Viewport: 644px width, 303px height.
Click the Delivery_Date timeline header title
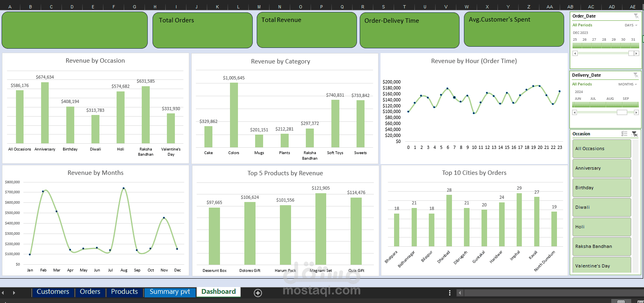tap(587, 75)
